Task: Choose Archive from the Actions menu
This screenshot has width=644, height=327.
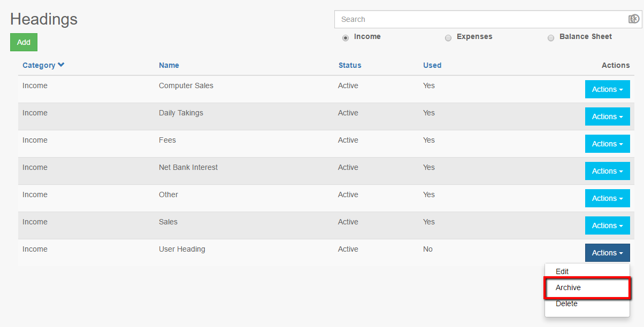Action: (568, 287)
